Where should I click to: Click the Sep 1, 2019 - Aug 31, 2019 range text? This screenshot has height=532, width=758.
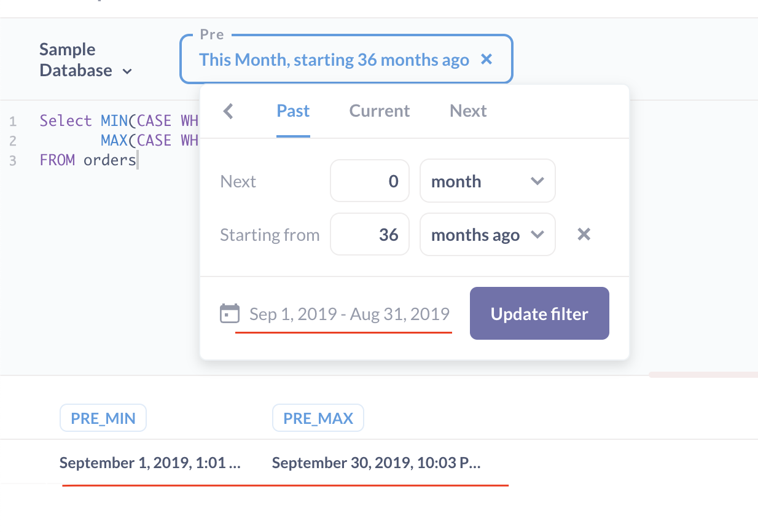(348, 313)
